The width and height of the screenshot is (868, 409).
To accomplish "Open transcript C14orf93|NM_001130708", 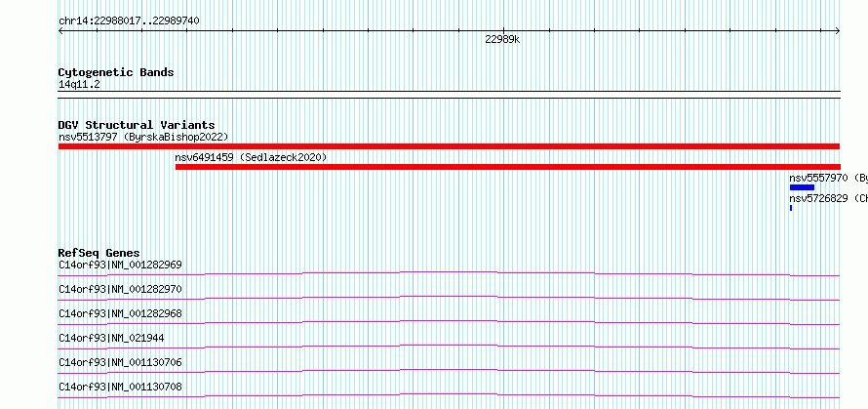I will coord(120,387).
